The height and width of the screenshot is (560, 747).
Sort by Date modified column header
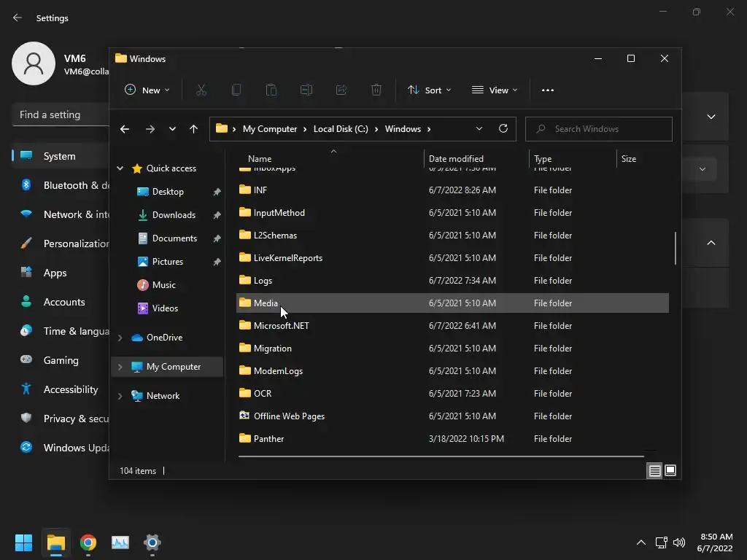[x=456, y=158]
